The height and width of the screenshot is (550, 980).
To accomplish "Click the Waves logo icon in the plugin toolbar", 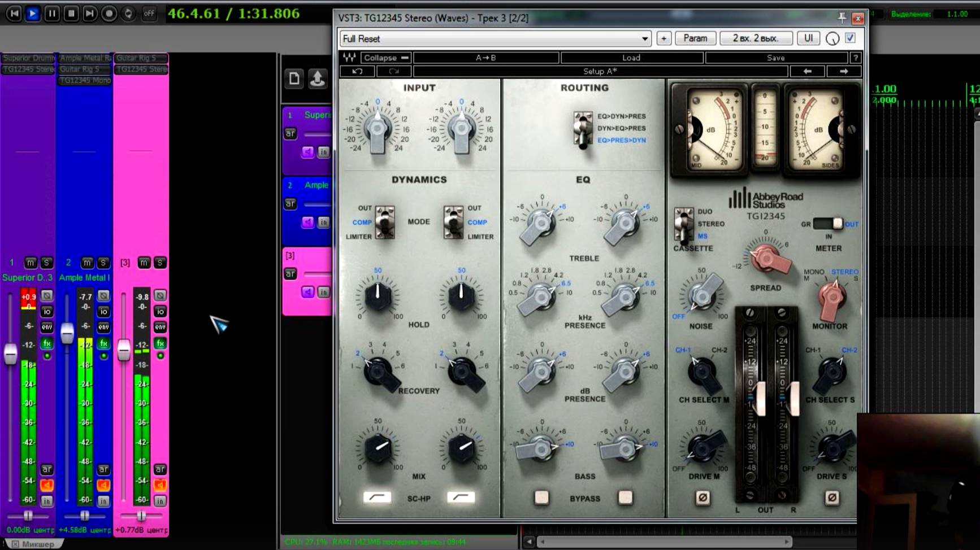I will (349, 58).
